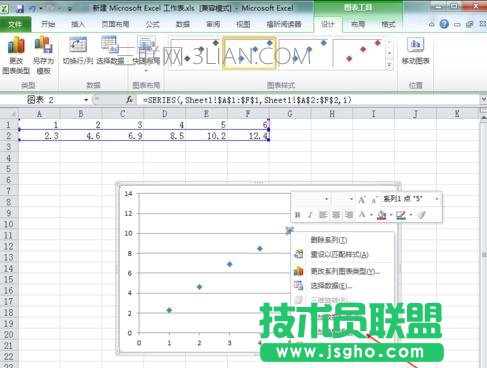Viewport: 487px width, 368px height.
Task: Choose 删除系列(I) in context menu
Action: tap(342, 239)
